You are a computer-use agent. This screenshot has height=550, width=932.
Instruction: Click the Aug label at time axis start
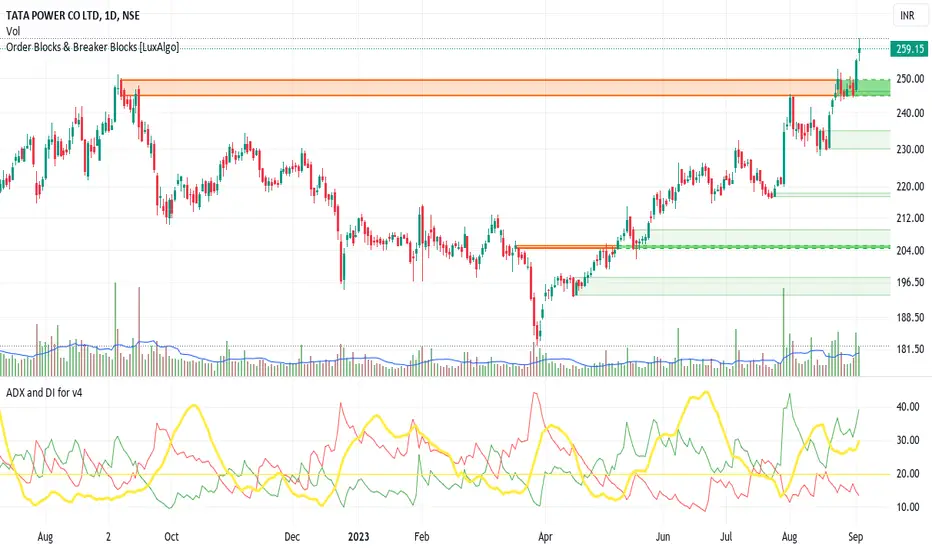tap(45, 537)
